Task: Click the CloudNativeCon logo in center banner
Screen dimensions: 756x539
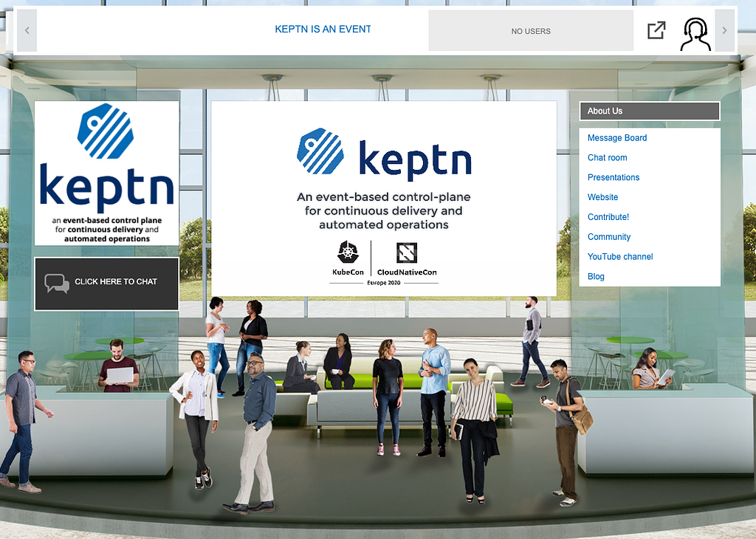Action: click(407, 259)
